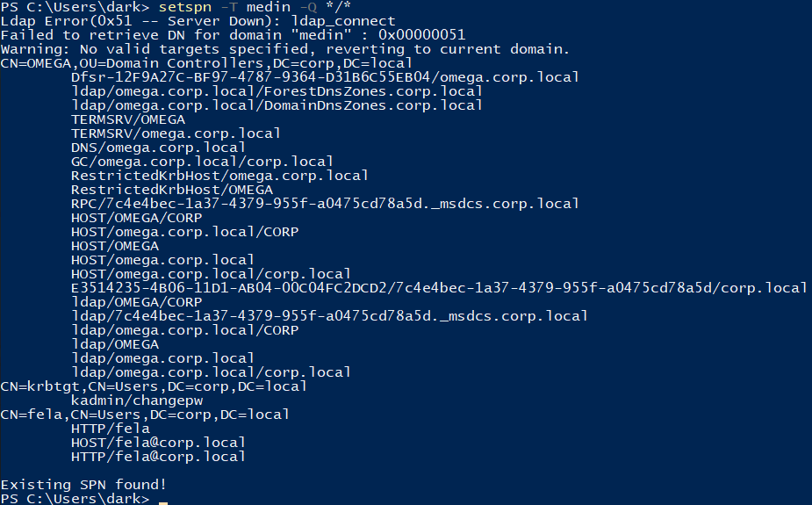Click the Dfsr-12F9A27C SPN entry

pos(325,77)
